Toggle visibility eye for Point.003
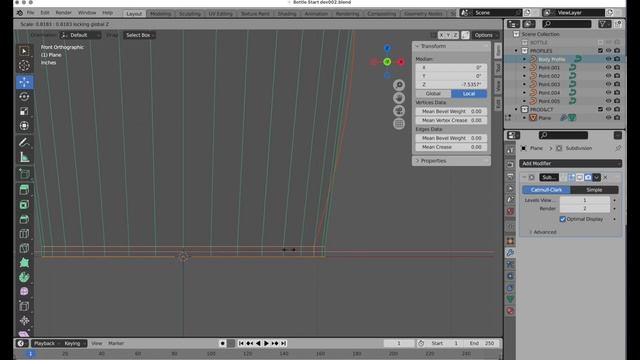The image size is (640, 360). pos(609,84)
